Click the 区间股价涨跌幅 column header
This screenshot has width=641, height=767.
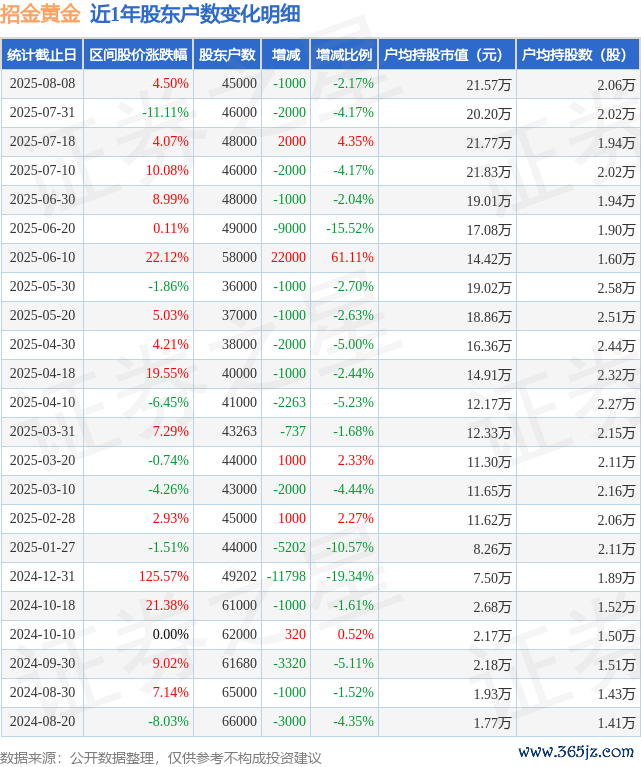(x=138, y=54)
